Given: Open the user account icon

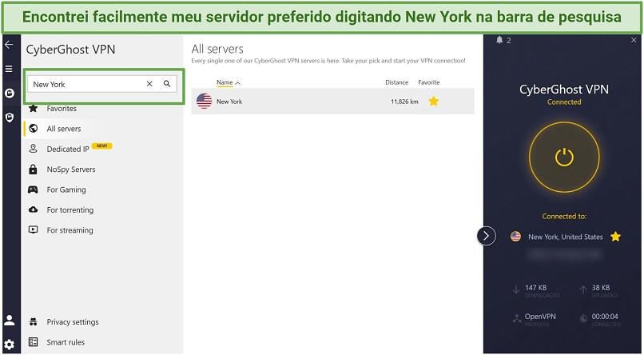Looking at the screenshot, I should pyautogui.click(x=9, y=320).
